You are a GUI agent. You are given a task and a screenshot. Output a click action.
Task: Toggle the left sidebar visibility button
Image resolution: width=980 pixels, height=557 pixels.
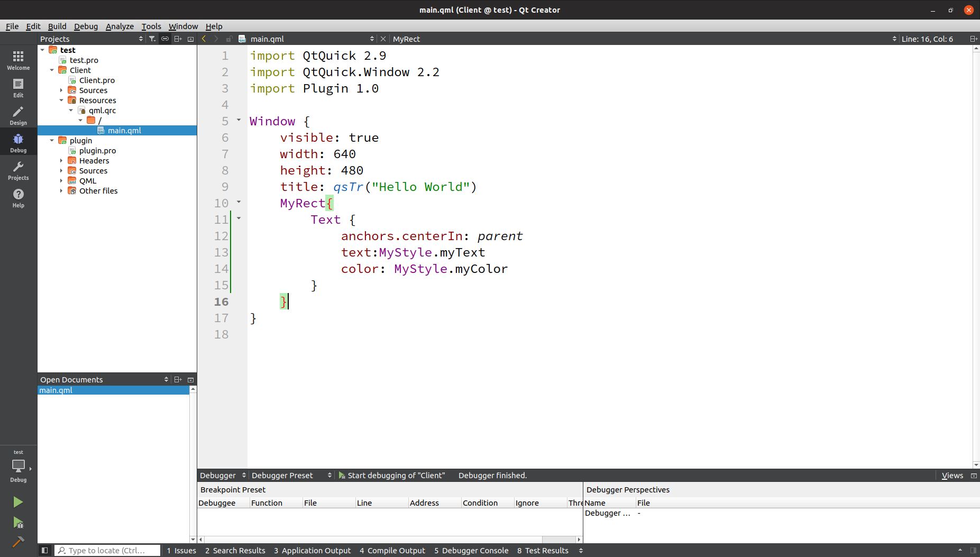[x=45, y=550]
